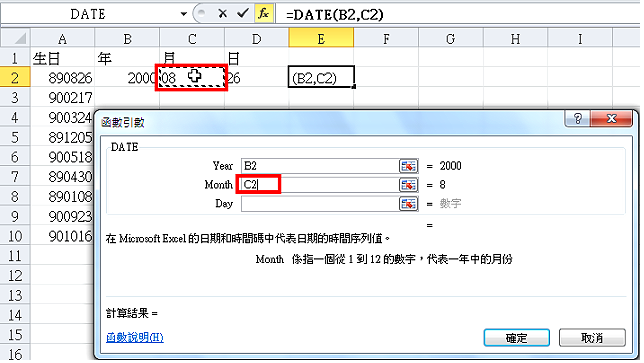Select column F header

[386, 39]
